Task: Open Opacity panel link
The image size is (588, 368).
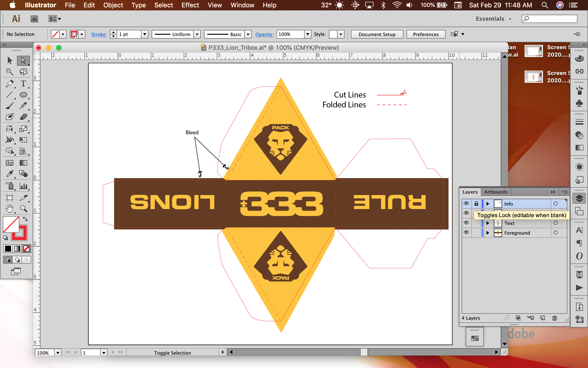Action: [264, 34]
